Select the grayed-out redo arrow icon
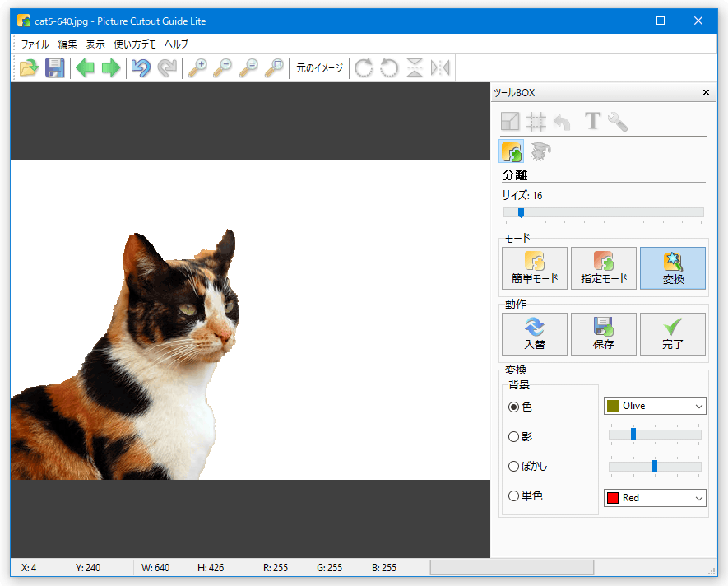 pyautogui.click(x=167, y=67)
